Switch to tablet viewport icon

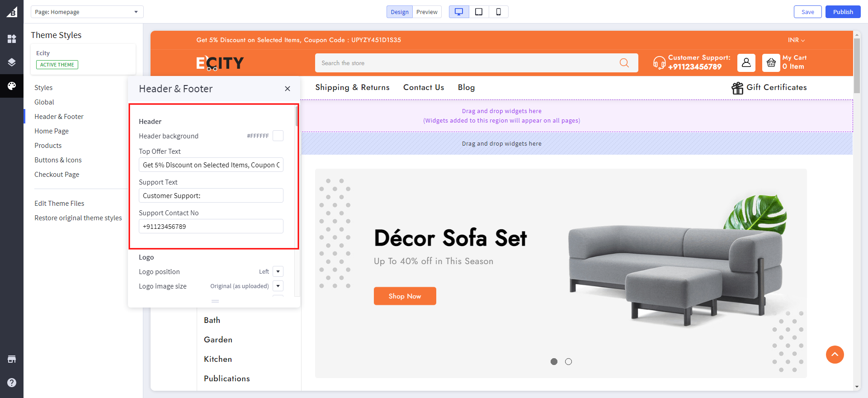click(x=479, y=12)
